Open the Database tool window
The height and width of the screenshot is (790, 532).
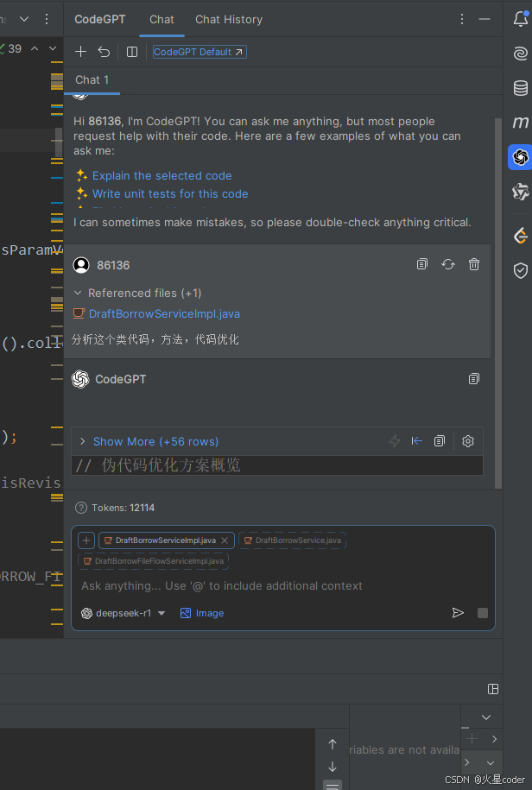click(x=521, y=88)
